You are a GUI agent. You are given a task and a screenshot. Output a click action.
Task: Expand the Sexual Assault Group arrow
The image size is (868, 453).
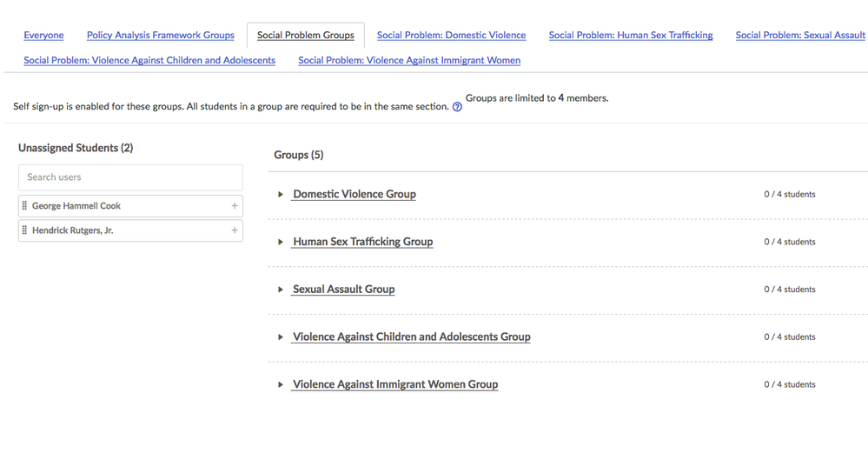point(281,290)
